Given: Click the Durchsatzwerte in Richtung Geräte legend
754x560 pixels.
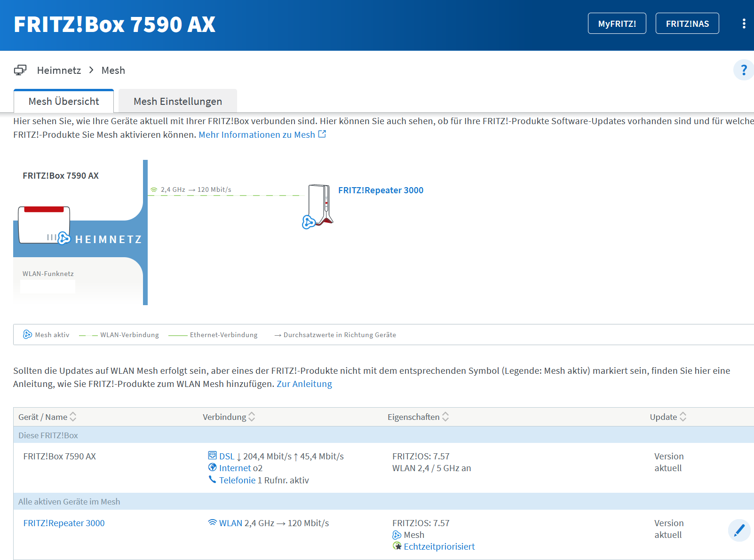Looking at the screenshot, I should 335,335.
